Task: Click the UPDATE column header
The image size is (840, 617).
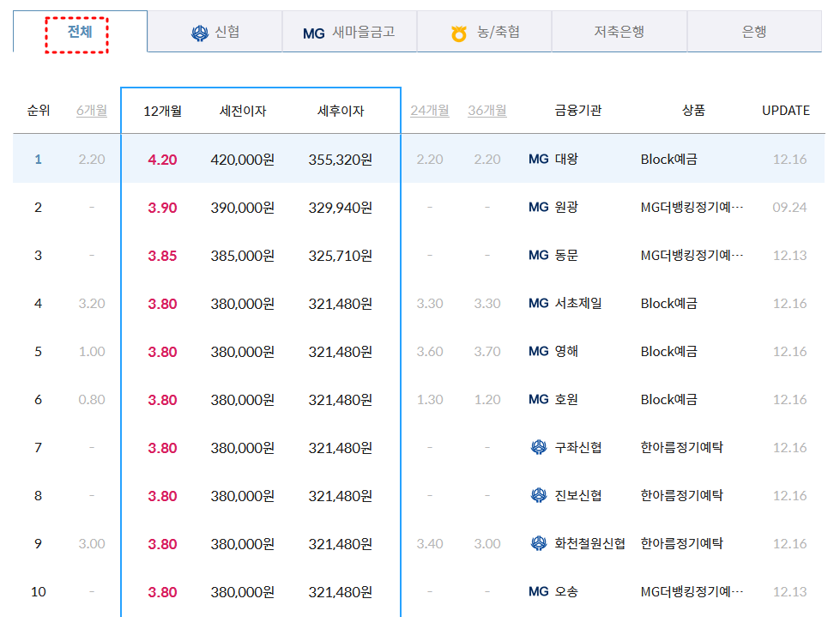Action: coord(786,111)
